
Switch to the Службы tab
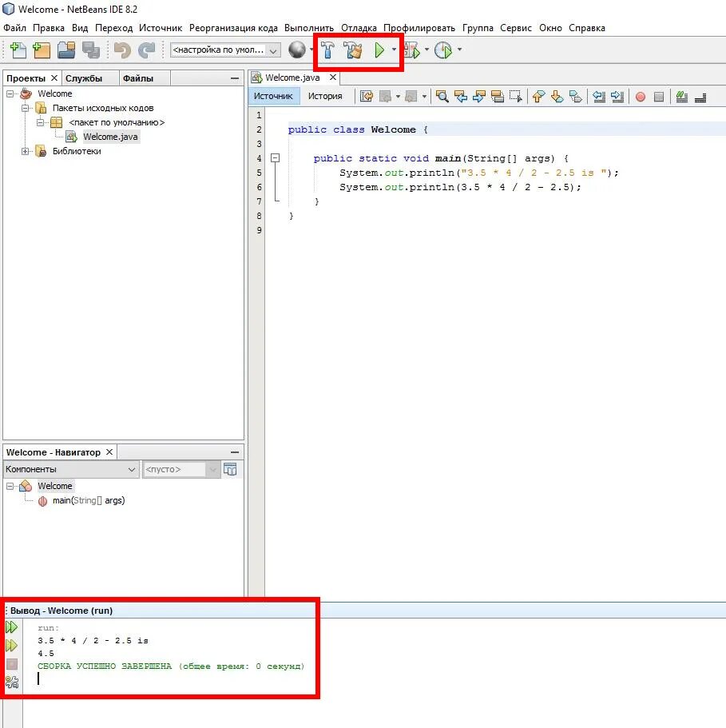84,78
